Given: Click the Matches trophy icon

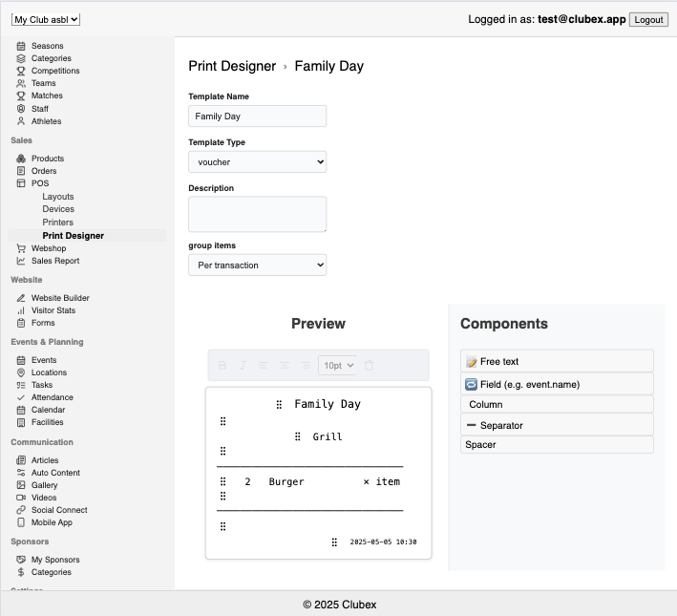Looking at the screenshot, I should pyautogui.click(x=21, y=96).
